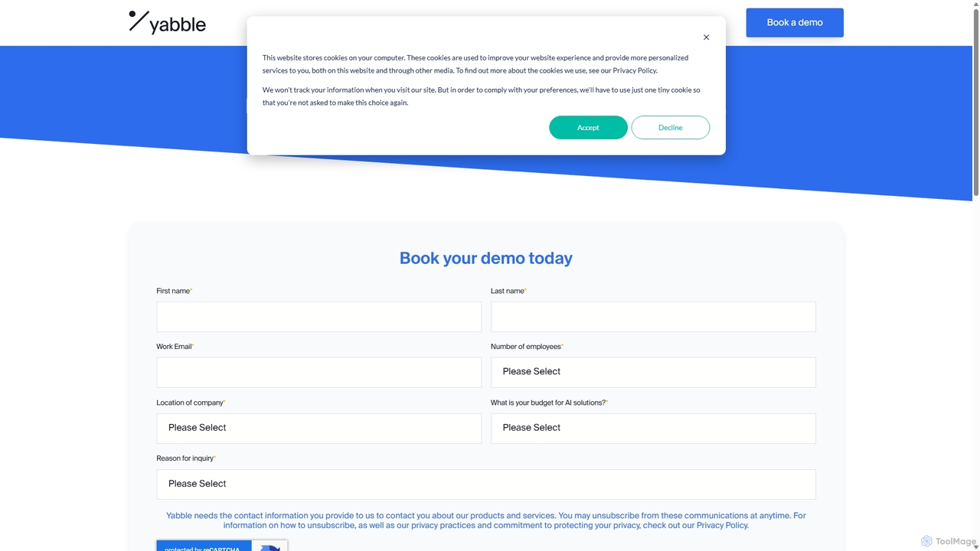Screen dimensions: 980x551
Task: Open the Reason for inquiry dropdown
Action: [x=486, y=484]
